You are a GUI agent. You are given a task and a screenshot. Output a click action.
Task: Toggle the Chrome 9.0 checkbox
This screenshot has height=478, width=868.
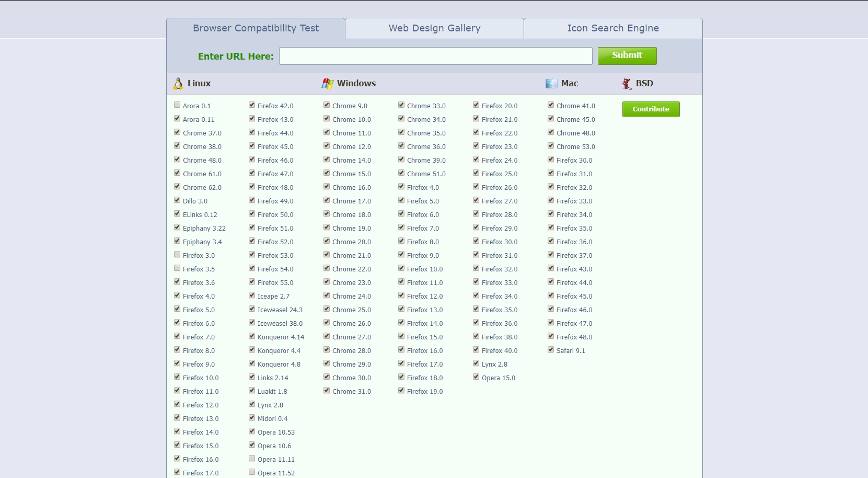(x=327, y=105)
